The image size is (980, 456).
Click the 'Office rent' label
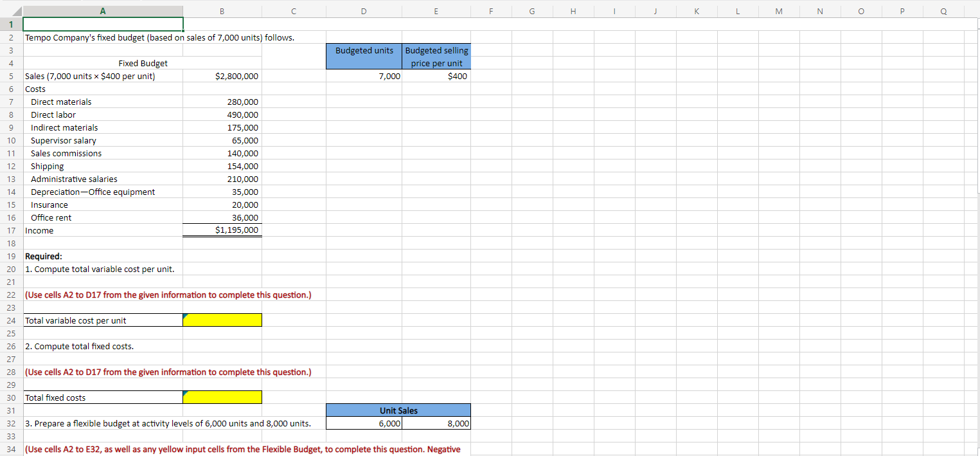click(x=51, y=217)
